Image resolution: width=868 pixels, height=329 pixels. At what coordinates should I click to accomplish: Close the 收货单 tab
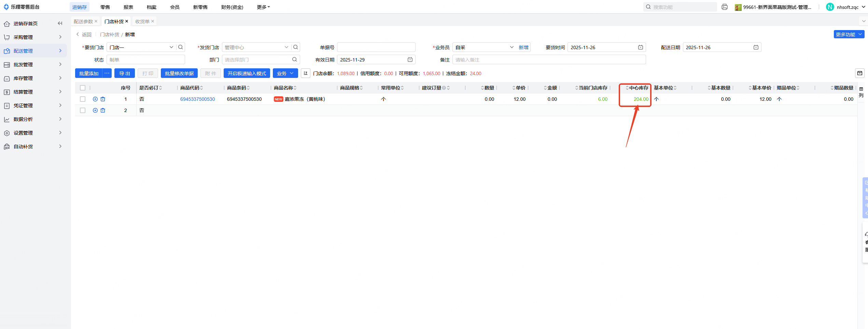click(x=153, y=21)
